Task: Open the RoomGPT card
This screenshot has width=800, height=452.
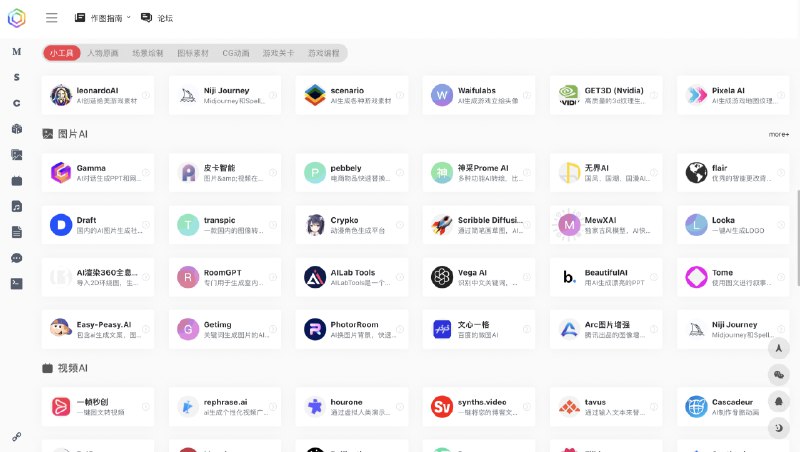Action: pos(225,277)
